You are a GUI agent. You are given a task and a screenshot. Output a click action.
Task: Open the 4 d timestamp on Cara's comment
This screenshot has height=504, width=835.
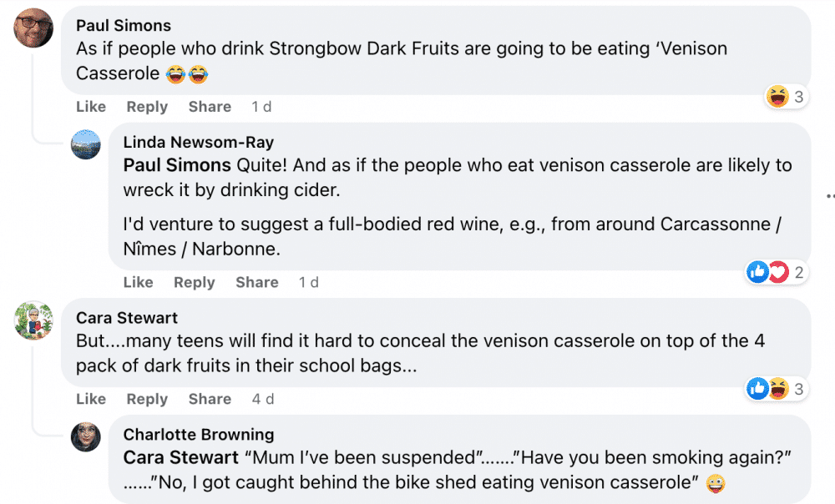pyautogui.click(x=263, y=399)
